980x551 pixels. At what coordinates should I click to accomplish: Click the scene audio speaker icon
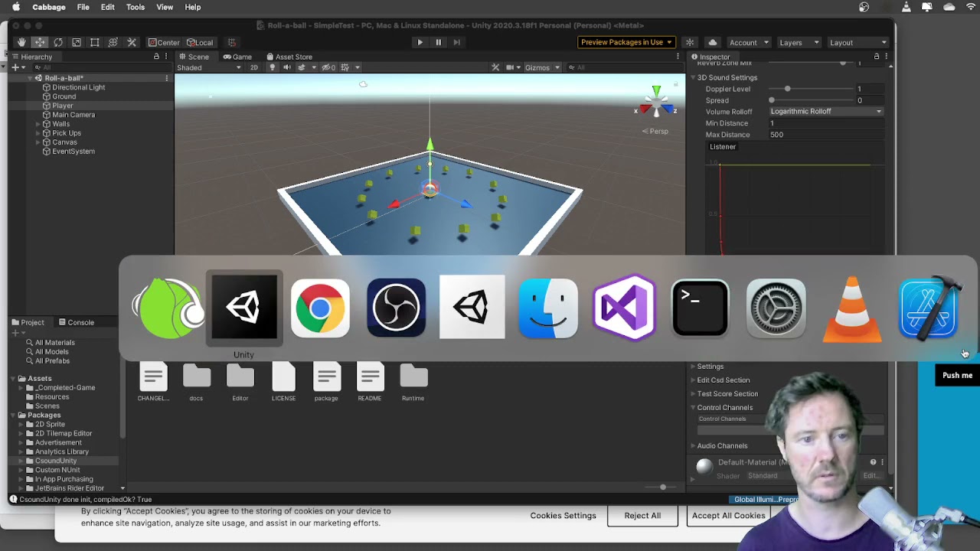[287, 67]
